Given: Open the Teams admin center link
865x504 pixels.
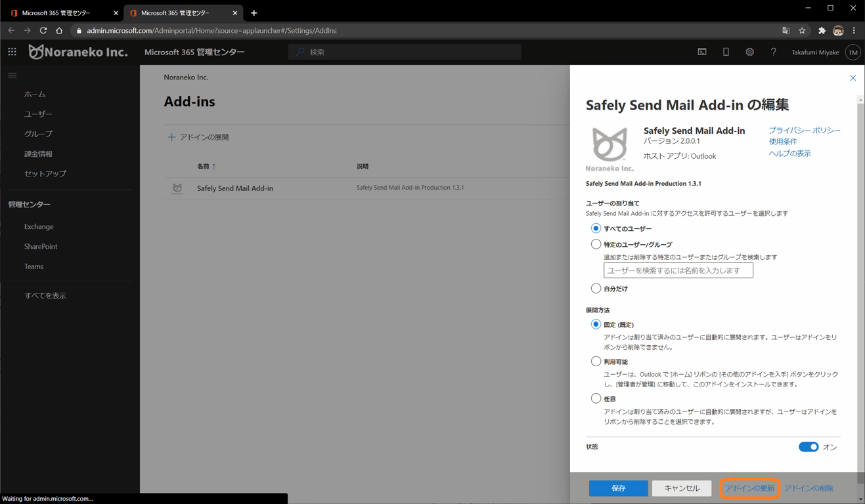Looking at the screenshot, I should (x=33, y=266).
